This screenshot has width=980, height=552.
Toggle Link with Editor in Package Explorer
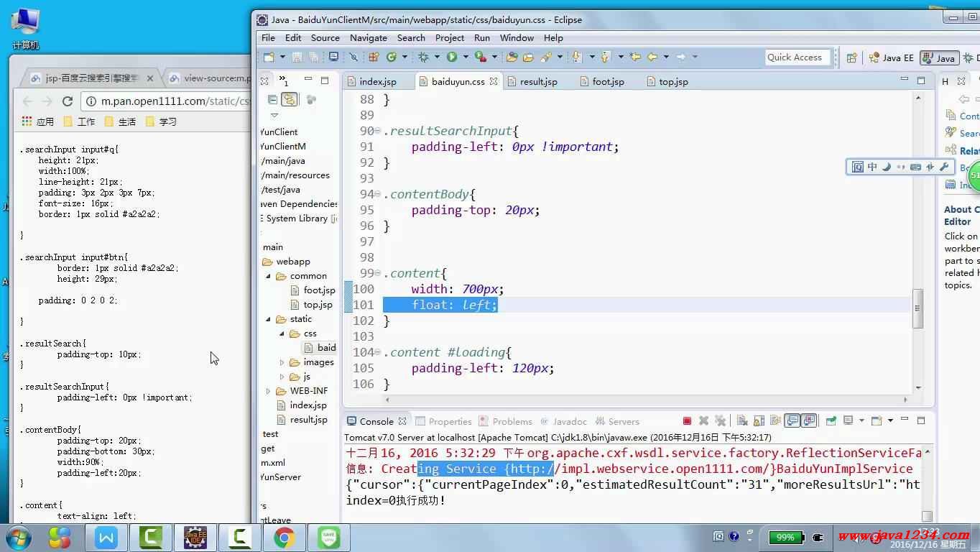click(x=289, y=100)
